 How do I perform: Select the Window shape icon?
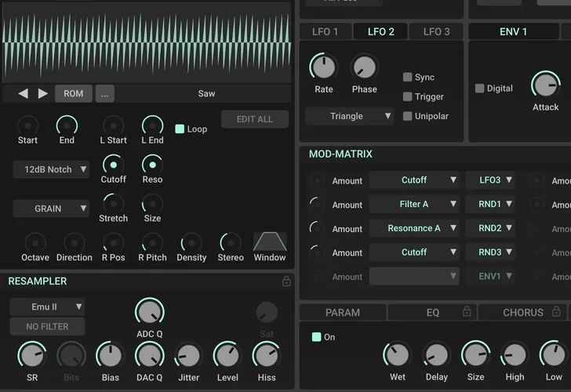point(269,241)
